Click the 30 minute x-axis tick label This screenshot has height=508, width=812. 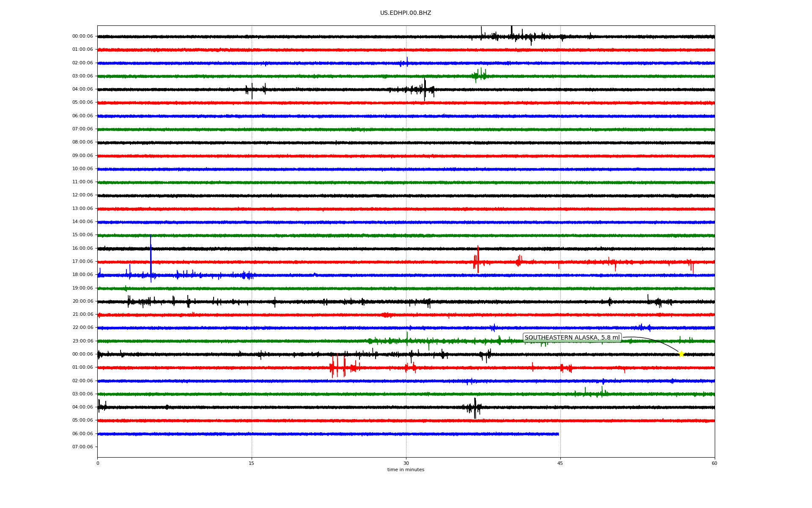tap(406, 463)
